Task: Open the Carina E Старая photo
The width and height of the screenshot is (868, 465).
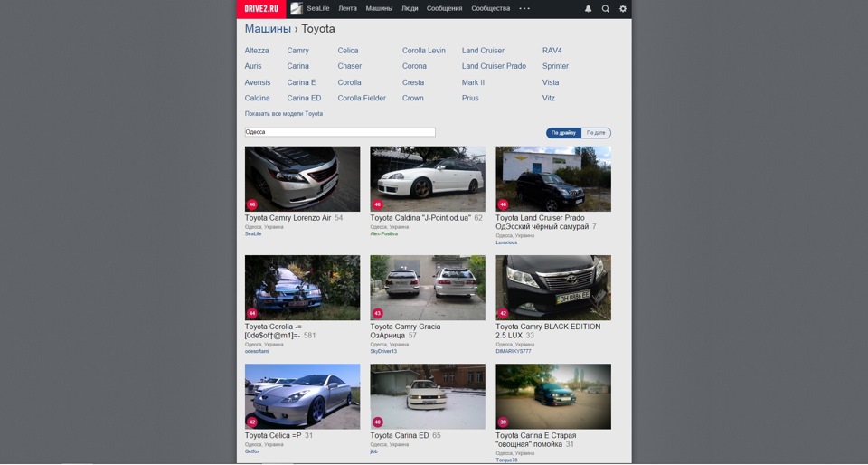Action: point(553,396)
